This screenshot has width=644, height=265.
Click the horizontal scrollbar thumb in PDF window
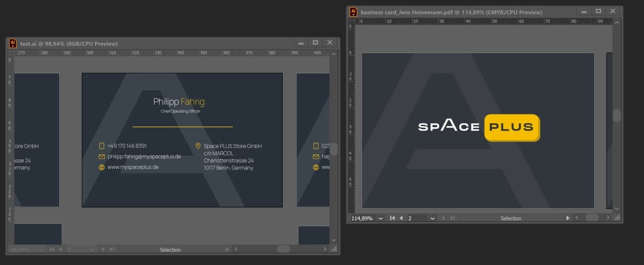592,218
